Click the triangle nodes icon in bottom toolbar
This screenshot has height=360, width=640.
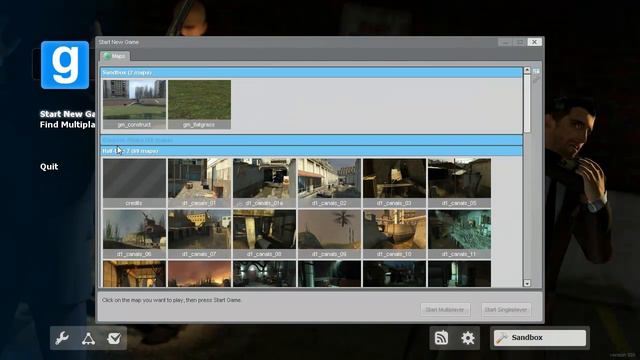click(88, 338)
